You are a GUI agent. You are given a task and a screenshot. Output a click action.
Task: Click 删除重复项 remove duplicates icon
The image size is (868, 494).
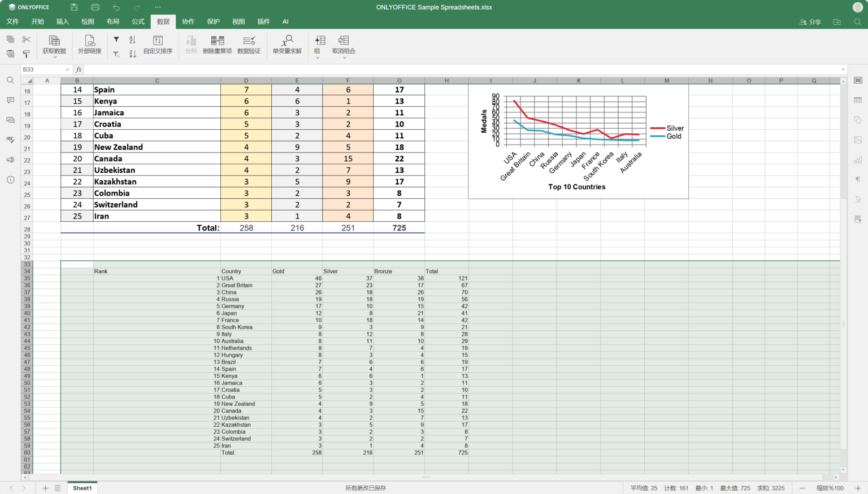click(x=217, y=44)
